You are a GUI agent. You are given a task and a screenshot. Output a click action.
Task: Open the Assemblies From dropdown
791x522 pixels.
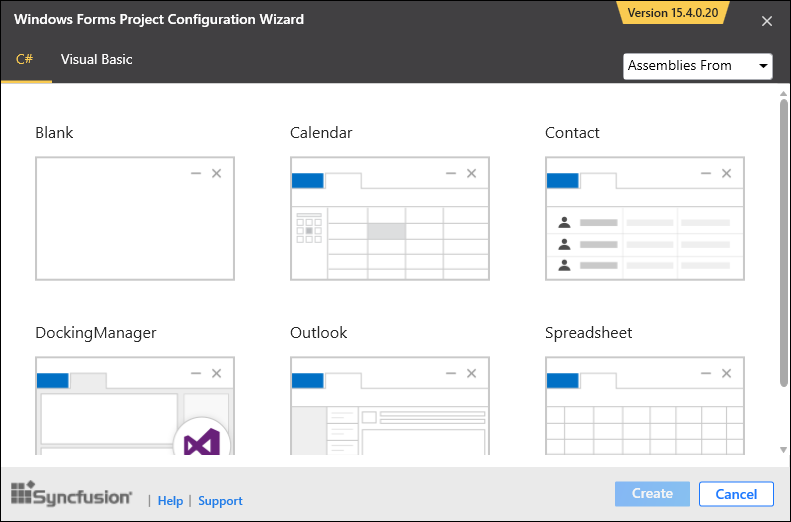coord(698,66)
